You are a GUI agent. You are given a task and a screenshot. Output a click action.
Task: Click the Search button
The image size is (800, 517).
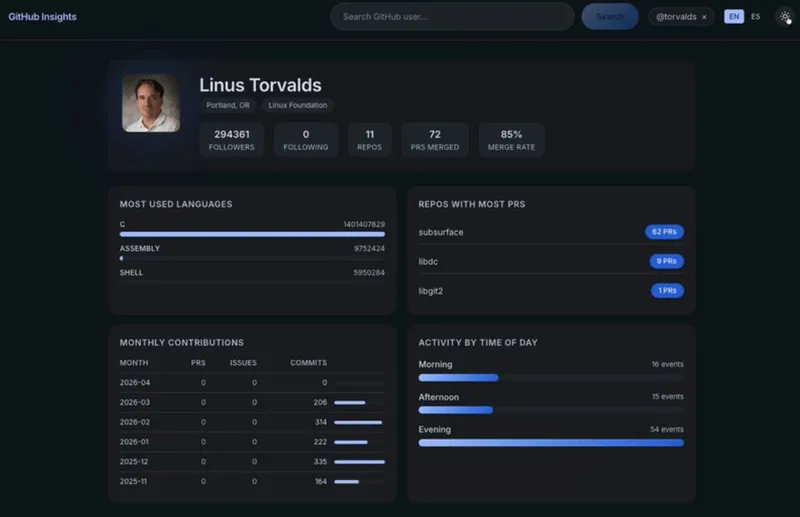click(610, 17)
